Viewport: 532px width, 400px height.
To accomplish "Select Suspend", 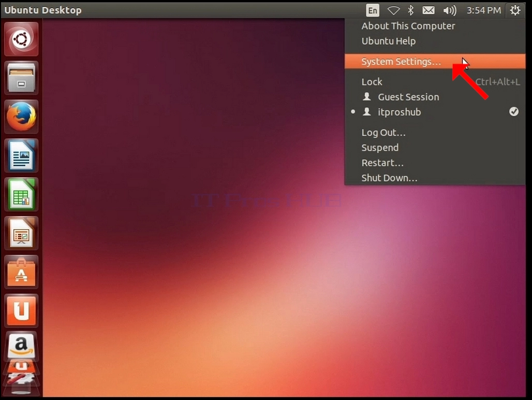I will [x=435, y=148].
